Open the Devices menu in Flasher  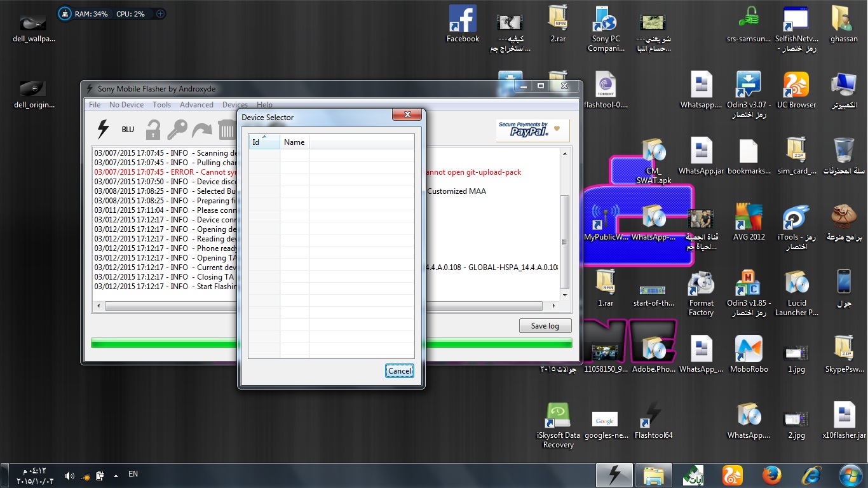pos(234,105)
